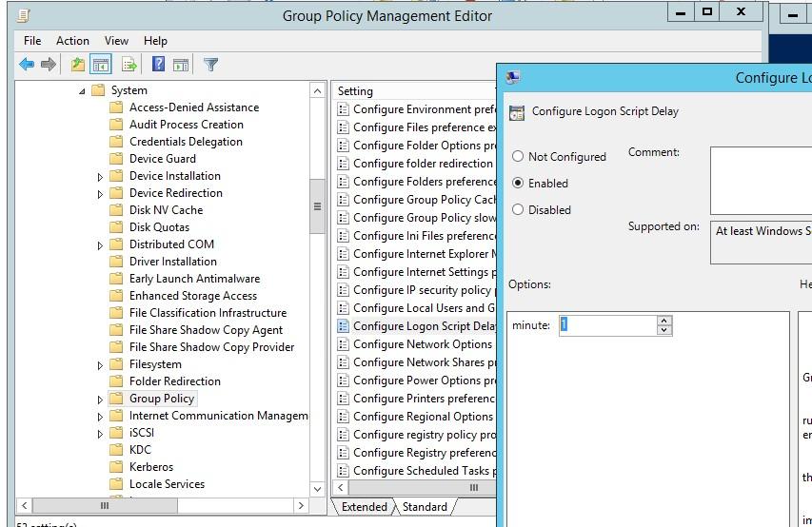Expand the Group Policy node
The image size is (812, 527).
101,400
